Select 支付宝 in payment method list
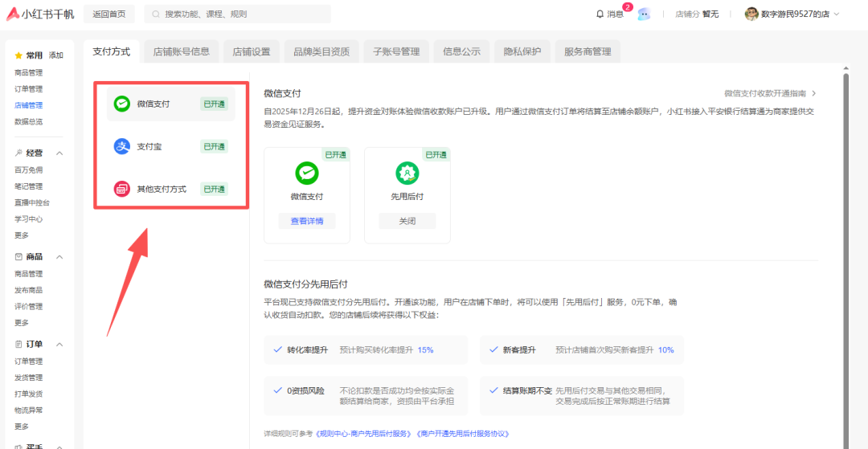This screenshot has width=868, height=449. [x=170, y=146]
